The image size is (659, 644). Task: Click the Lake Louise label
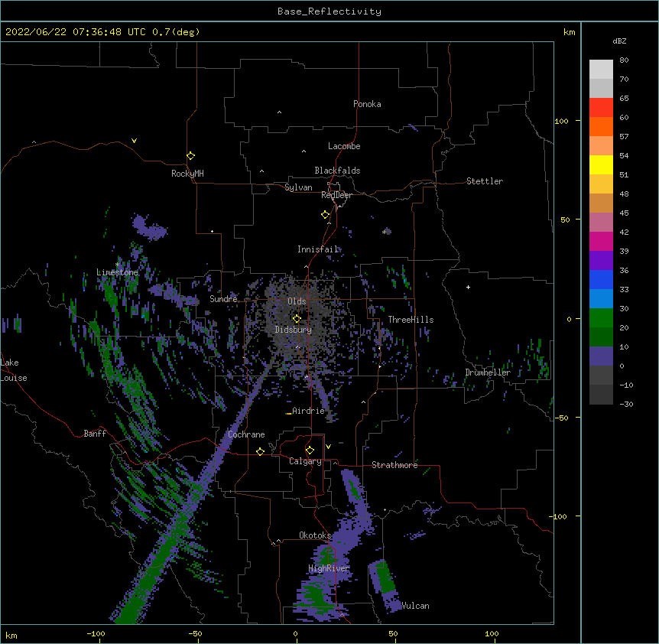14,370
